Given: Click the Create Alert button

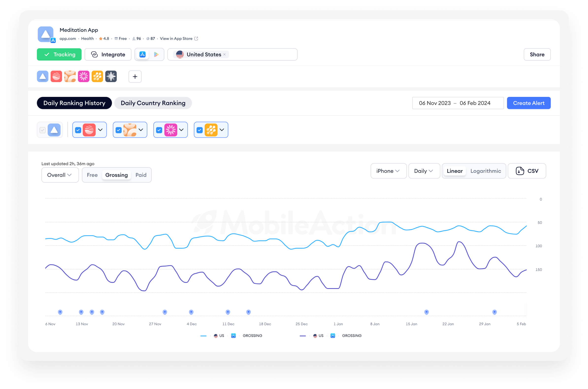Looking at the screenshot, I should click(529, 103).
